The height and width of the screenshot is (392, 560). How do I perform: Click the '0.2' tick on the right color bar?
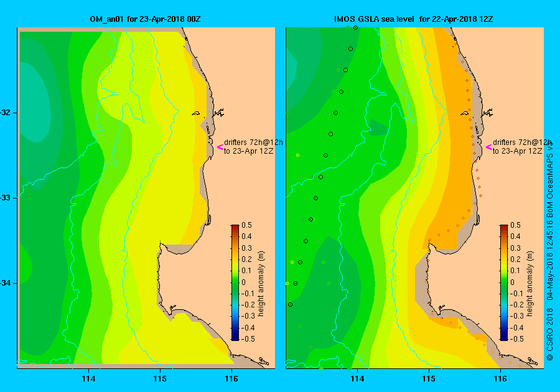coord(515,259)
